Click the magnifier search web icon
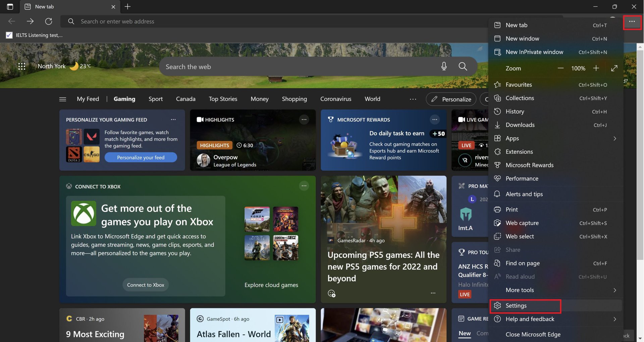Image resolution: width=644 pixels, height=342 pixels. 463,66
